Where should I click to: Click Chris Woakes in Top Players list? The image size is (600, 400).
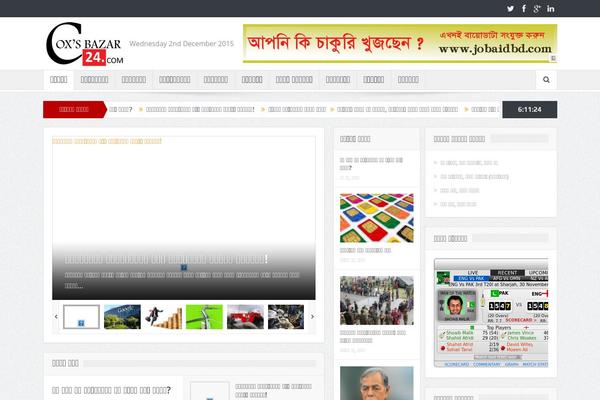coord(522,338)
